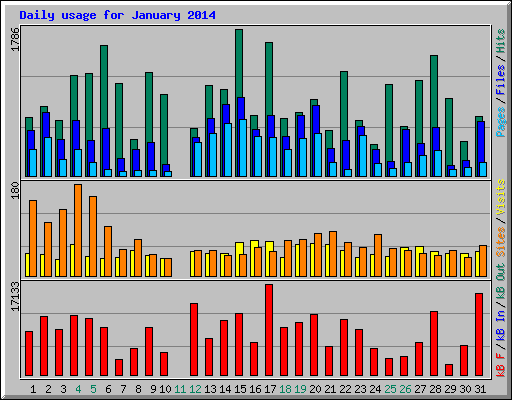The image size is (512, 400).
Task: Click green weekend day label 11
Action: 180,389
